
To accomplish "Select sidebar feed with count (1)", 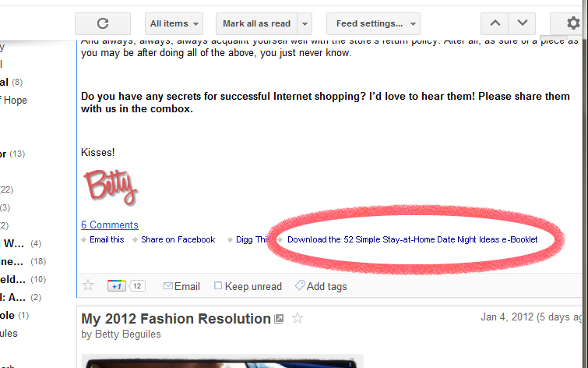I will coord(14,316).
